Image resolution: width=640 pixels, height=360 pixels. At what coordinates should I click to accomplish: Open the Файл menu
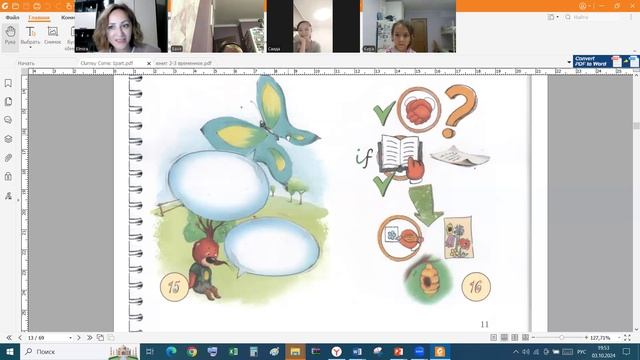(x=12, y=18)
